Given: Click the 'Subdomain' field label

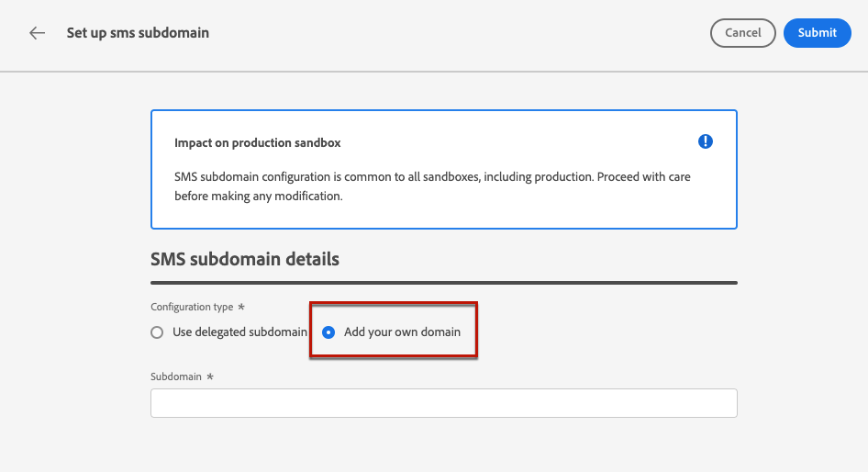Looking at the screenshot, I should point(176,376).
